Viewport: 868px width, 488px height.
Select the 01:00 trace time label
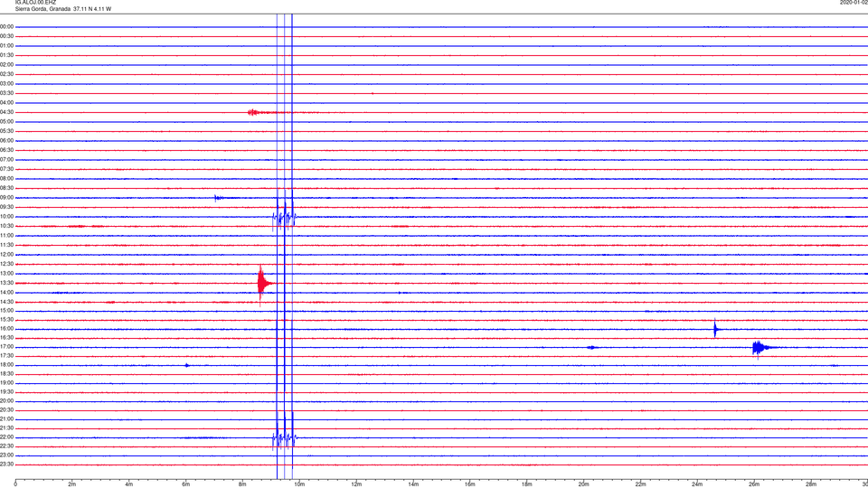coord(6,46)
